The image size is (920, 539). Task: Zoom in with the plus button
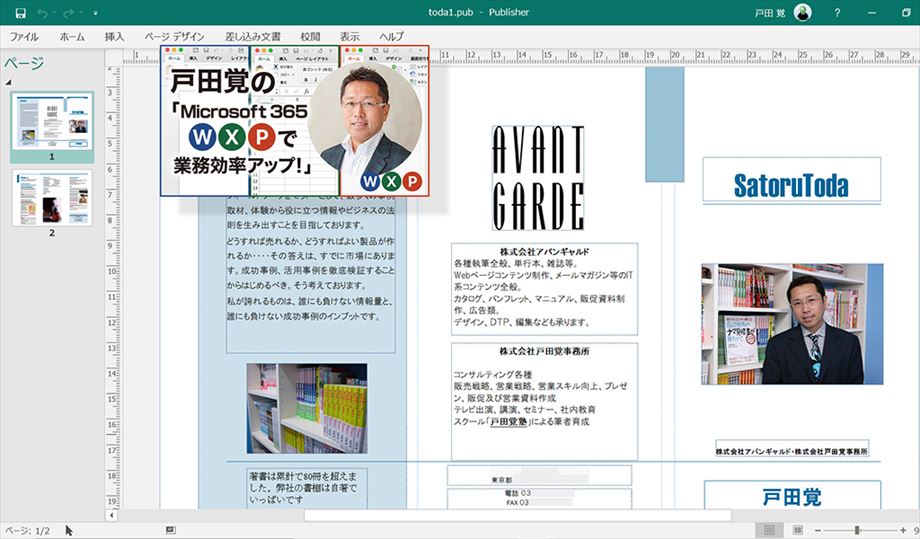tap(903, 530)
